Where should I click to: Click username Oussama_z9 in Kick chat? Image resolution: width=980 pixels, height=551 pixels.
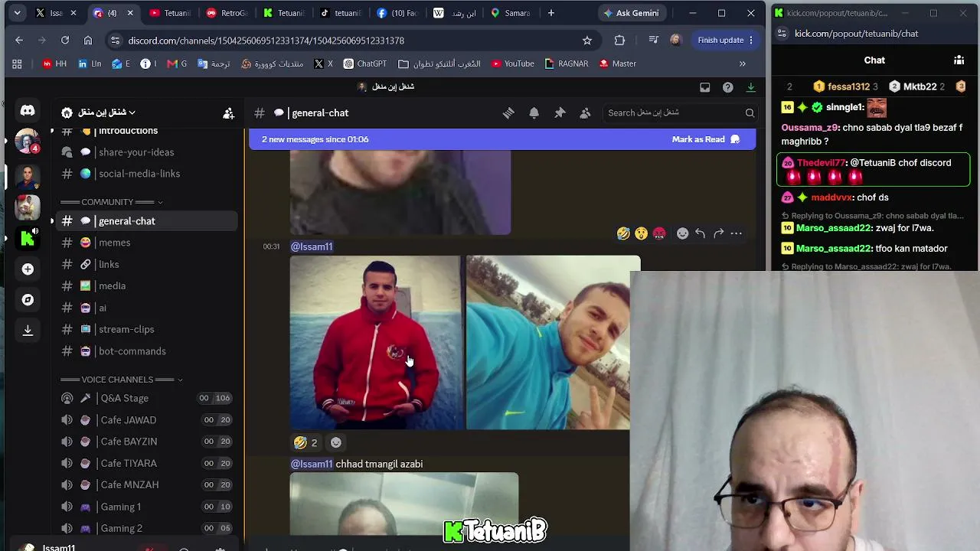coord(810,128)
